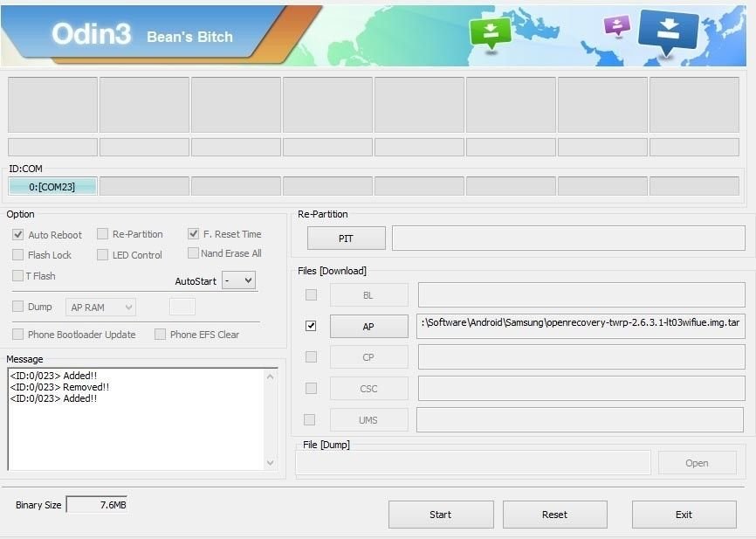Click the purple download icon in banner
756x539 pixels.
coord(617,25)
